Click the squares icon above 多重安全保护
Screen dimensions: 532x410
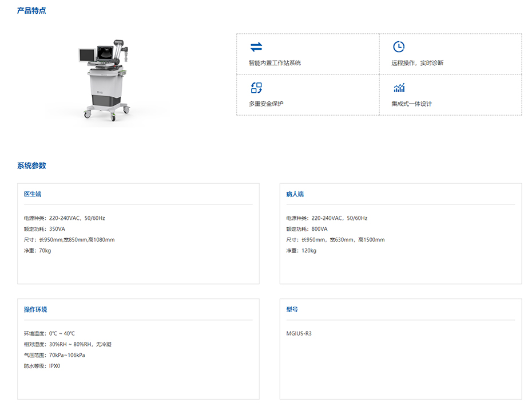[256, 88]
